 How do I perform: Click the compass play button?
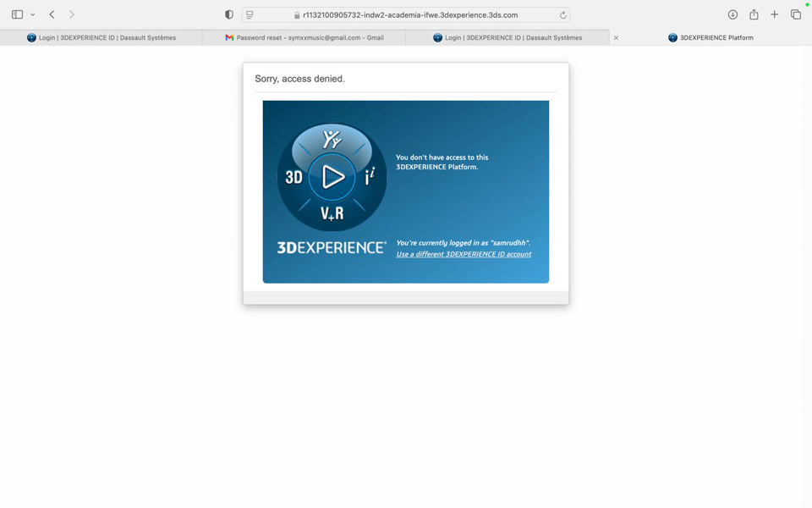pos(332,177)
